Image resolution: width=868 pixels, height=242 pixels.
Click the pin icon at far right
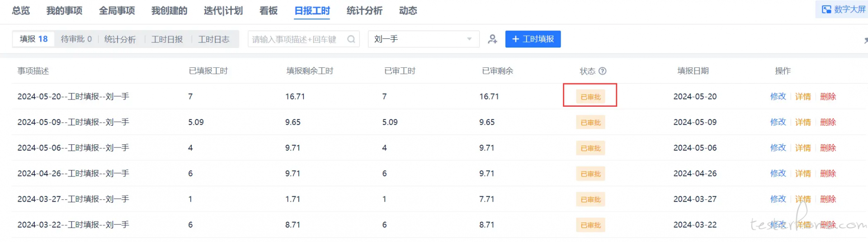click(865, 40)
